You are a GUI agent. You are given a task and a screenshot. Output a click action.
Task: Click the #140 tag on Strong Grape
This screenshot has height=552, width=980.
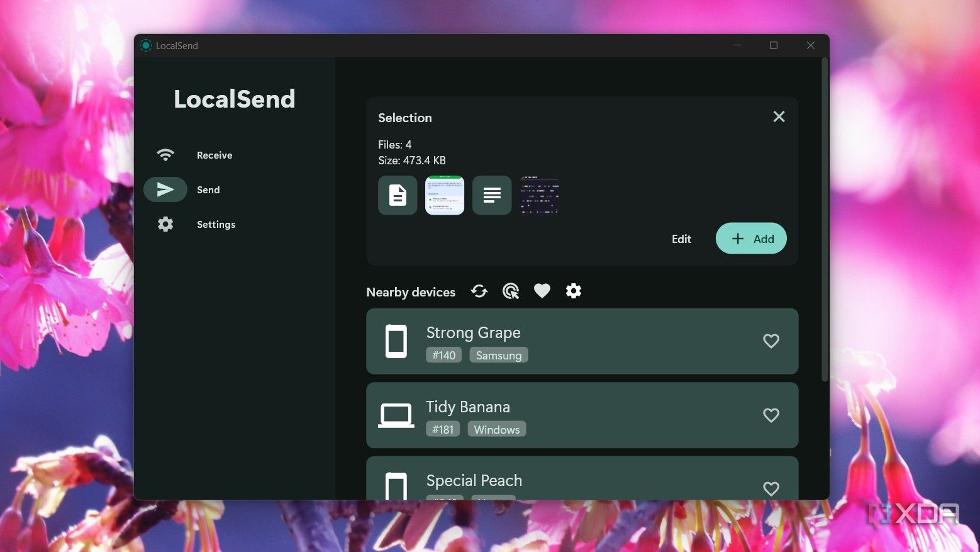(443, 355)
